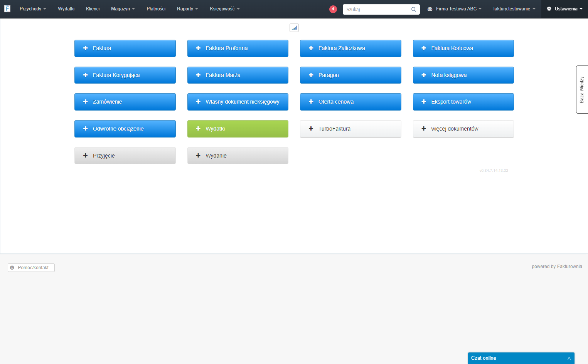Open the Ustawienia settings menu
588x364 pixels.
pyautogui.click(x=564, y=9)
